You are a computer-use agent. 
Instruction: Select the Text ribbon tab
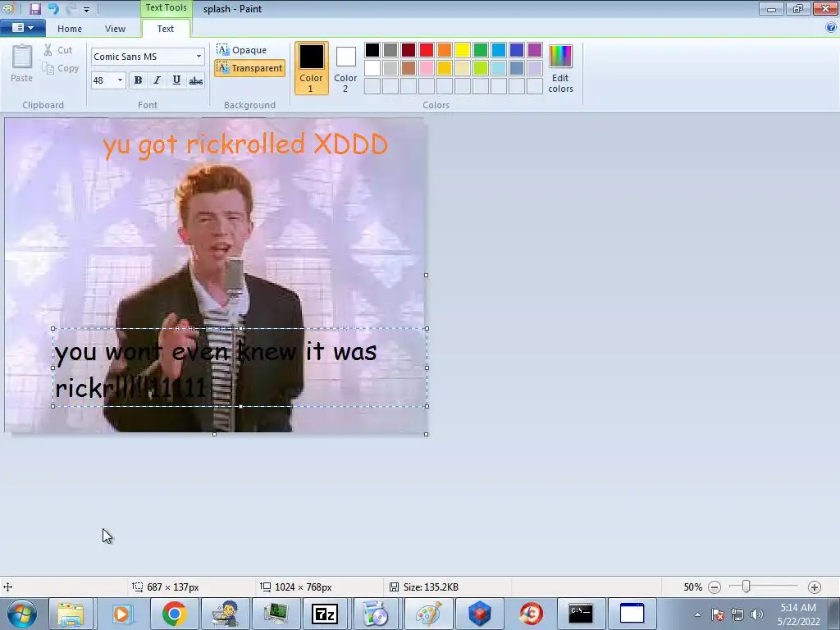tap(166, 29)
